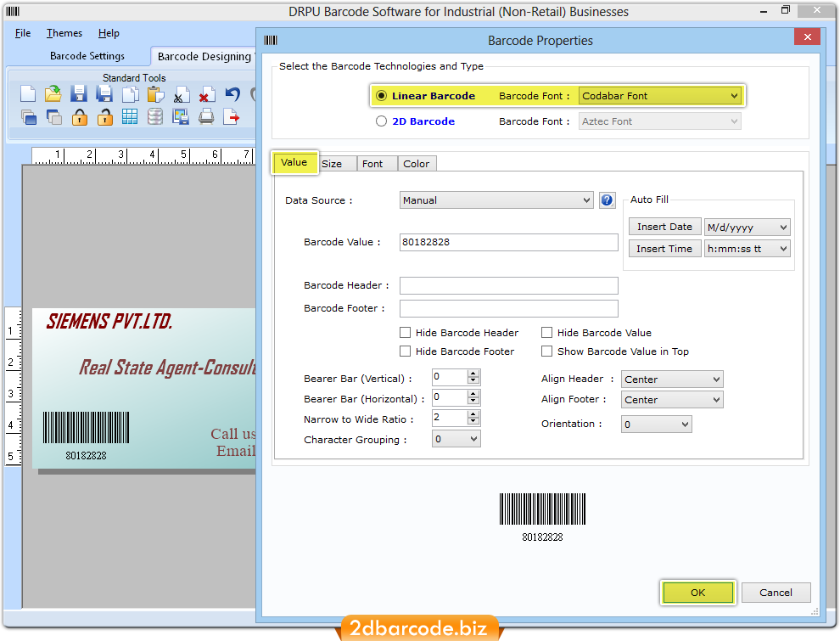Unlock object with open padlock icon

coord(104,117)
